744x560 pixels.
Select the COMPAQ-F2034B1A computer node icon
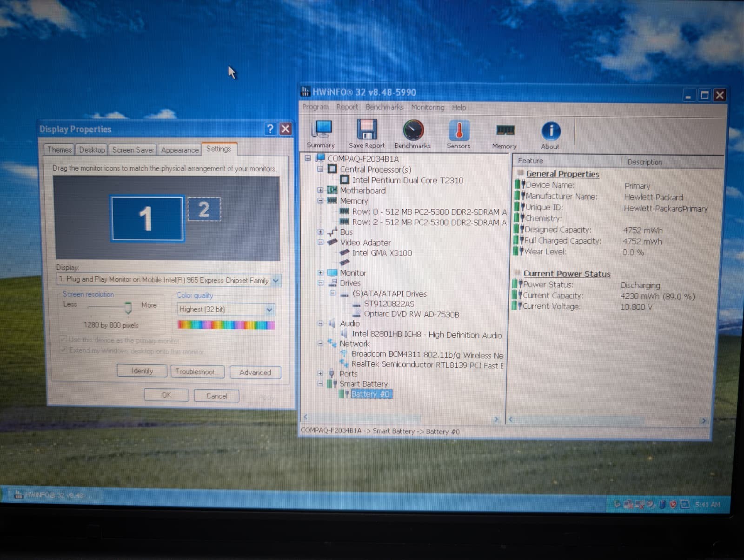320,158
